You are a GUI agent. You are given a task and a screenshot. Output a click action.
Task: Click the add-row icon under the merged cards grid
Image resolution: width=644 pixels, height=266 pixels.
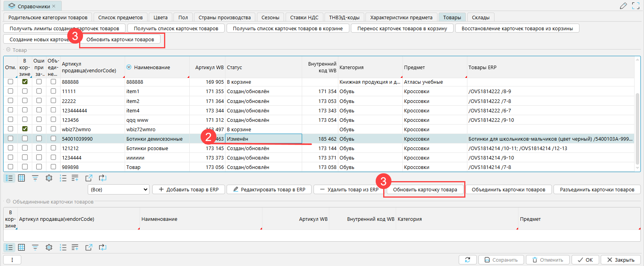[75, 247]
